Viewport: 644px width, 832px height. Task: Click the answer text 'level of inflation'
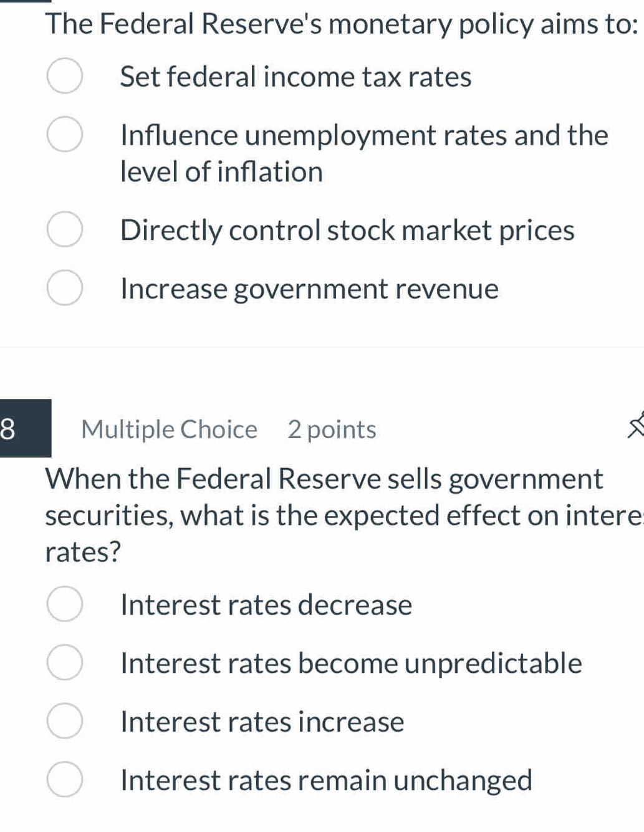[221, 172]
